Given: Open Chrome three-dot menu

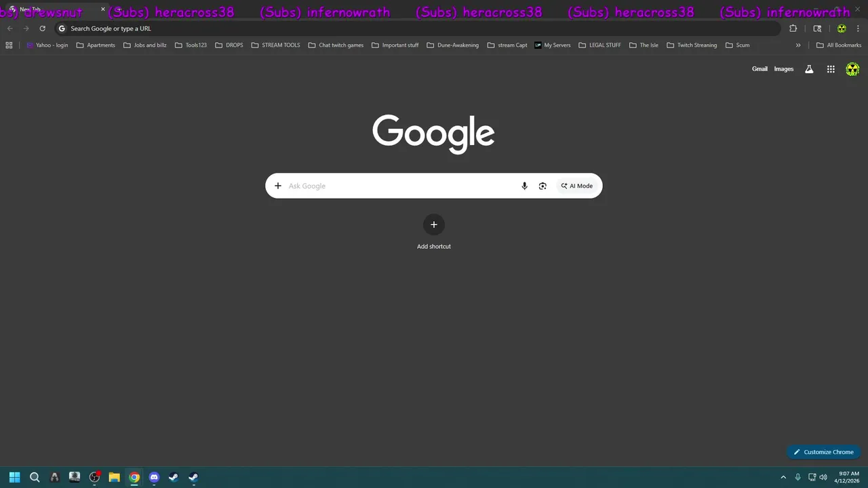Looking at the screenshot, I should tap(858, 28).
